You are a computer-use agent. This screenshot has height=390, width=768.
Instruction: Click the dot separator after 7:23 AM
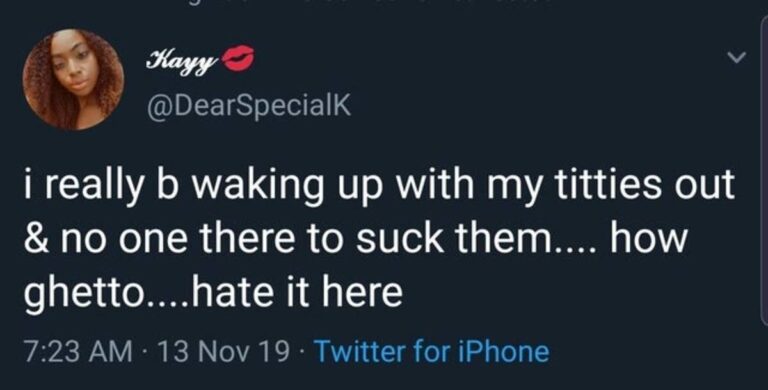coord(145,352)
